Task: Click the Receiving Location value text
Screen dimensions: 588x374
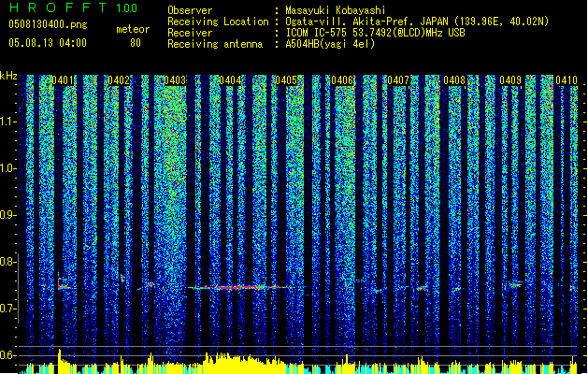Action: tap(417, 22)
